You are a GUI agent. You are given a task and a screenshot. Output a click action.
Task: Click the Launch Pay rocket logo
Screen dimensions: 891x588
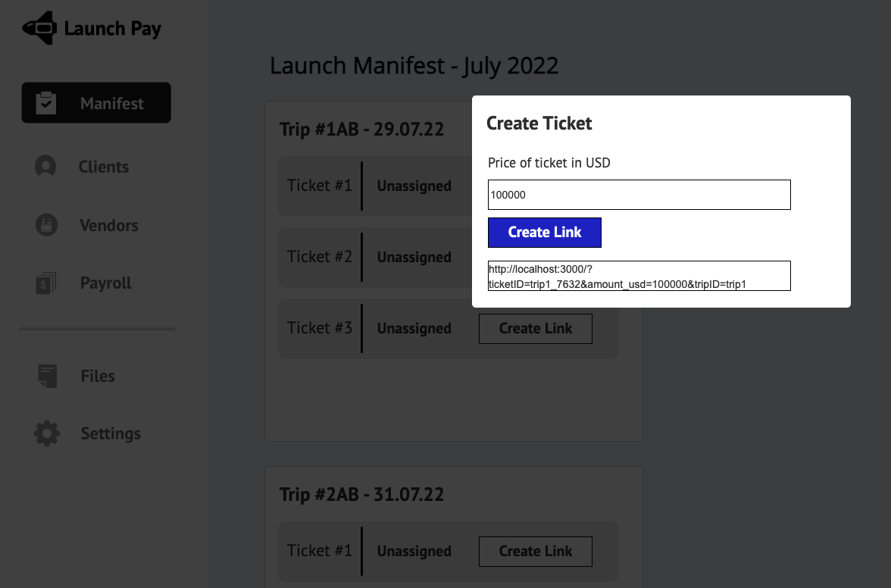point(39,28)
